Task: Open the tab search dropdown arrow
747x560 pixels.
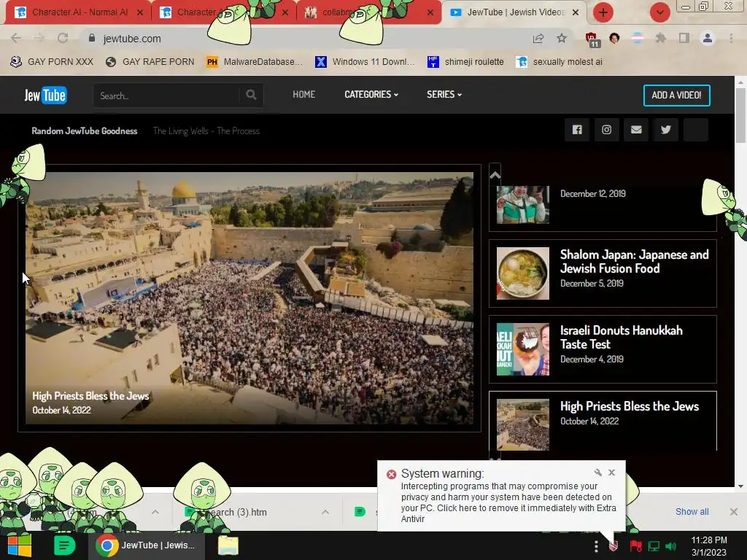Action: (x=659, y=12)
